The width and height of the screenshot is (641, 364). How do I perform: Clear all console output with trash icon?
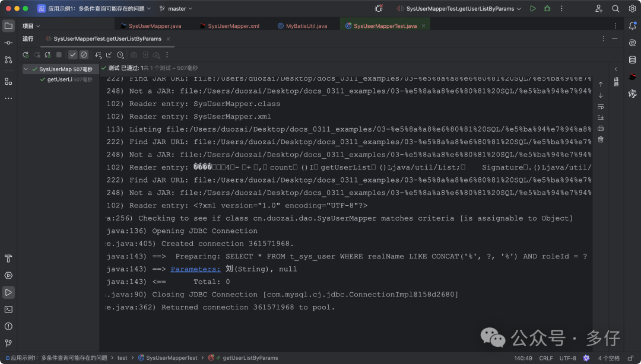pyautogui.click(x=601, y=140)
